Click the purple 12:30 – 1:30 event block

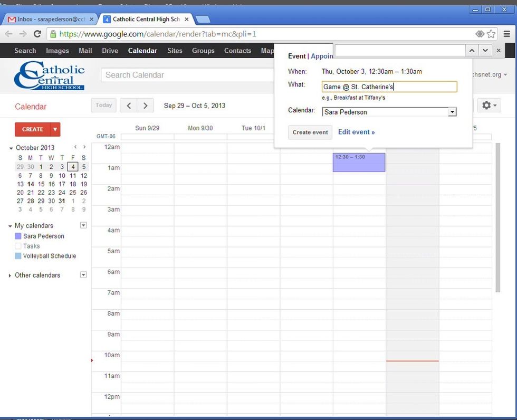[359, 164]
